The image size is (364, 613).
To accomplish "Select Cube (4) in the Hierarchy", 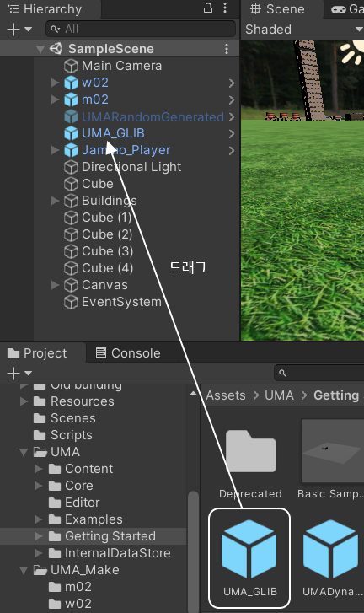I will pos(107,268).
